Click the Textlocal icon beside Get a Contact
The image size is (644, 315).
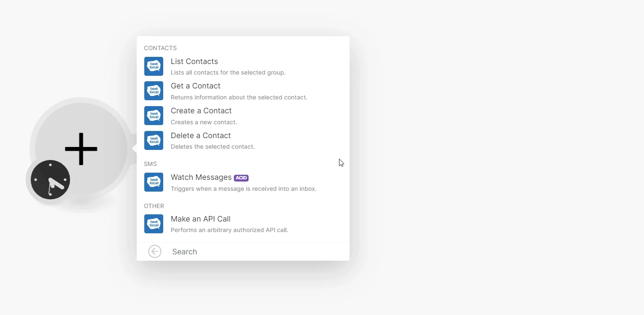154,91
